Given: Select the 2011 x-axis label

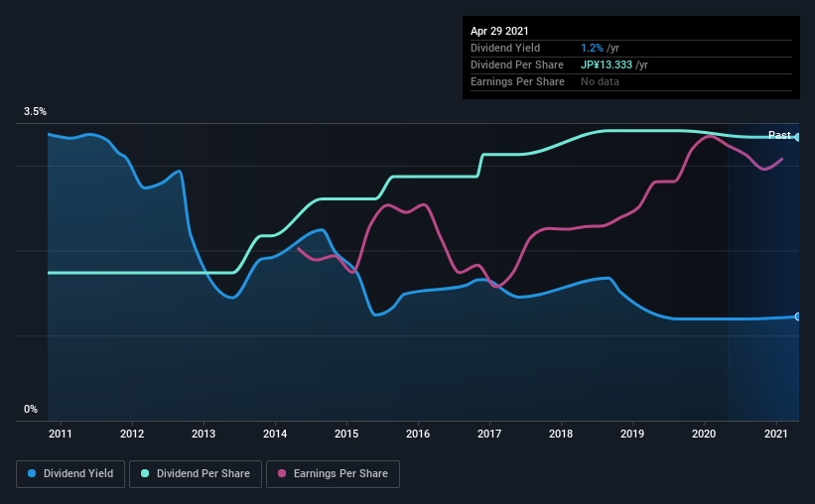Looking at the screenshot, I should [x=61, y=434].
